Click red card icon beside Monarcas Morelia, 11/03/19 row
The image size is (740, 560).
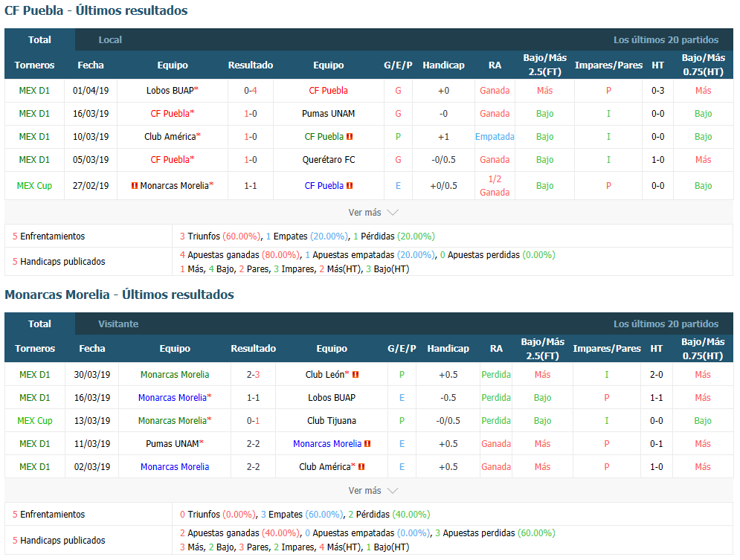367,444
